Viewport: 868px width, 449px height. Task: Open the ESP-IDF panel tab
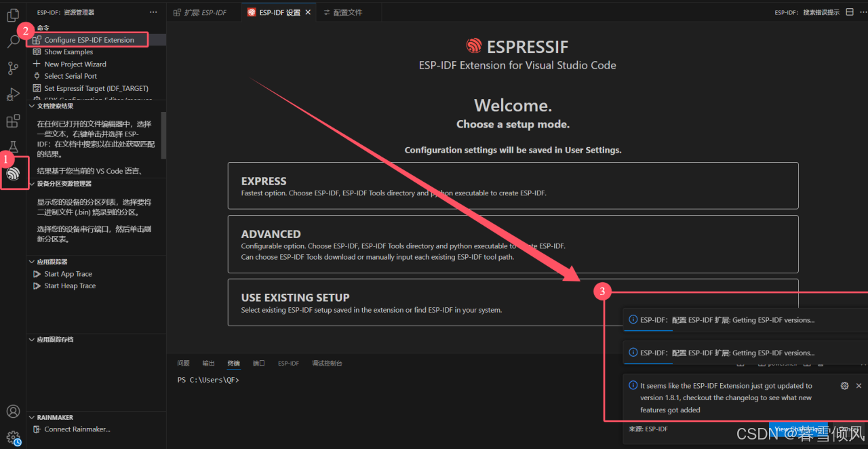tap(288, 364)
